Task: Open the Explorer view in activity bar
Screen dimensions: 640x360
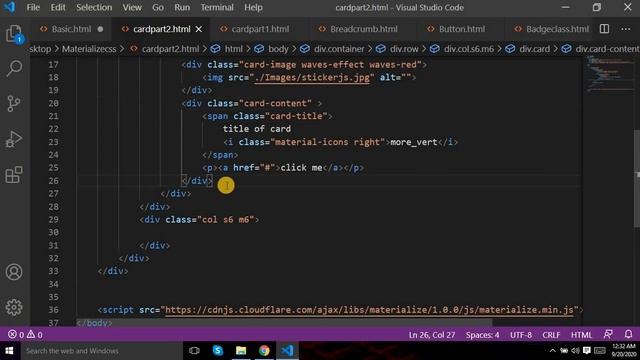Action: [x=14, y=33]
